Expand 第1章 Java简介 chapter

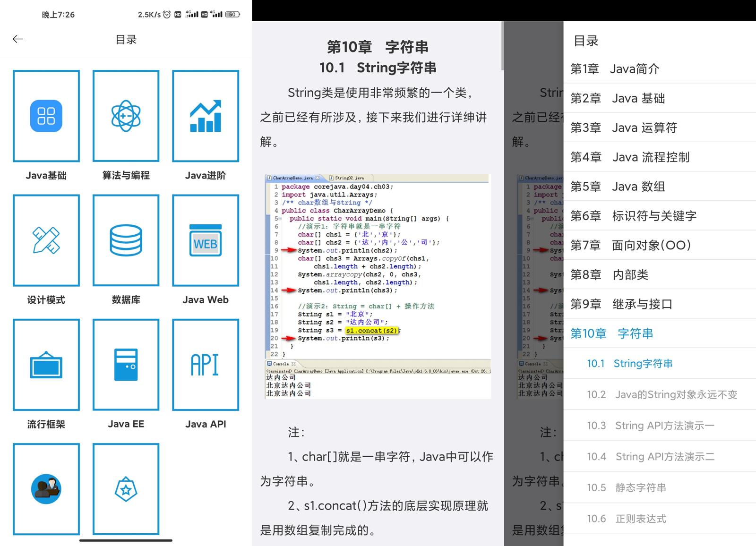pos(614,69)
